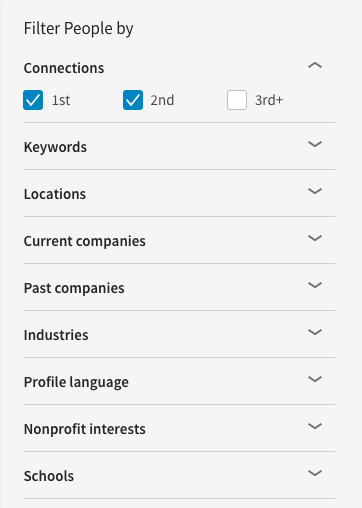Click the Past companies down arrow
Image resolution: width=362 pixels, height=508 pixels.
pyautogui.click(x=315, y=285)
